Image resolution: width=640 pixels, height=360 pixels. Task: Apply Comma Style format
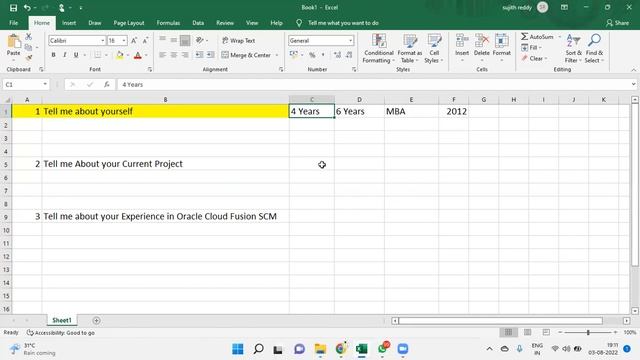click(323, 55)
